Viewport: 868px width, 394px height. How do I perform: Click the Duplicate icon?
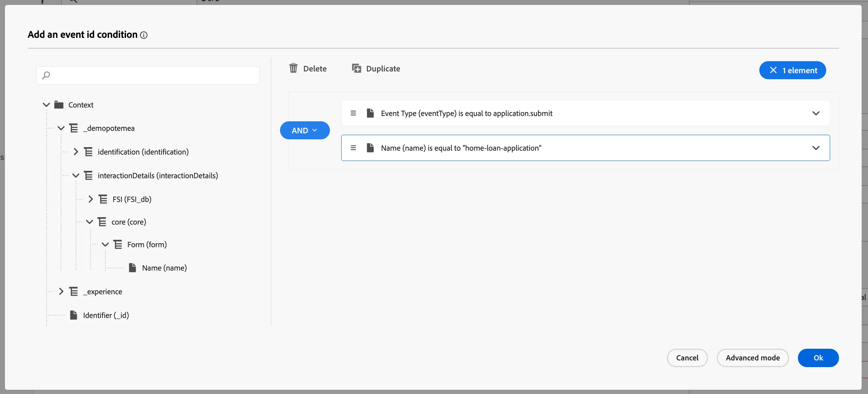(x=356, y=68)
